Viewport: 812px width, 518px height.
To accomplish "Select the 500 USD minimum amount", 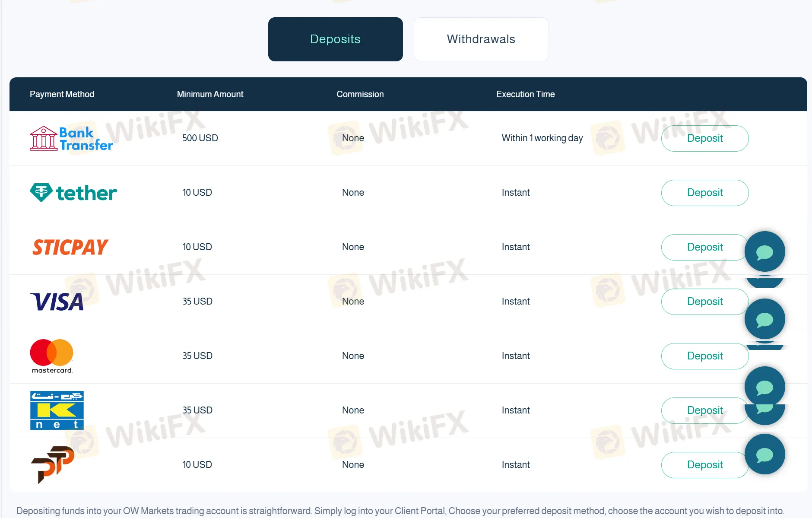I will 200,138.
